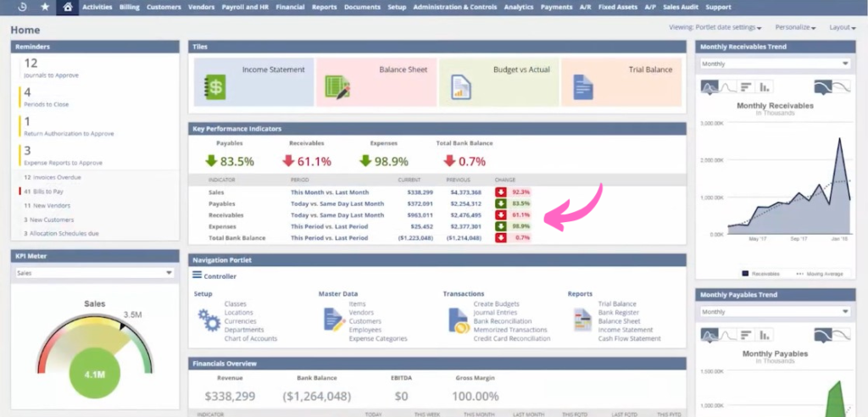Switch Receivables chart to column view
This screenshot has height=417, width=868.
[765, 86]
